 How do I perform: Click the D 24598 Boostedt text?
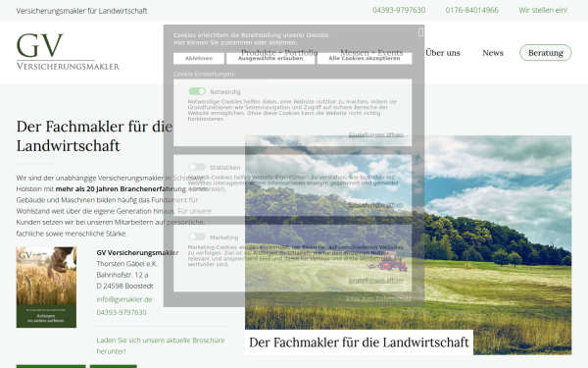124,287
